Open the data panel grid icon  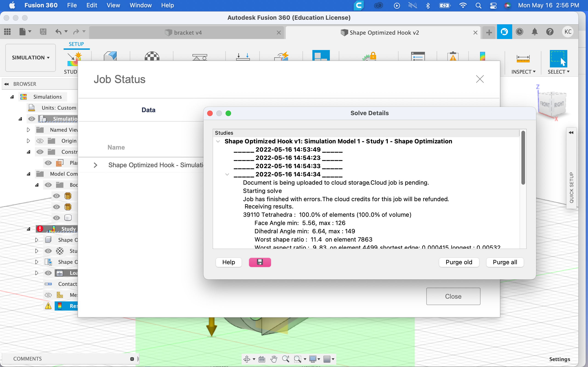tap(7, 32)
